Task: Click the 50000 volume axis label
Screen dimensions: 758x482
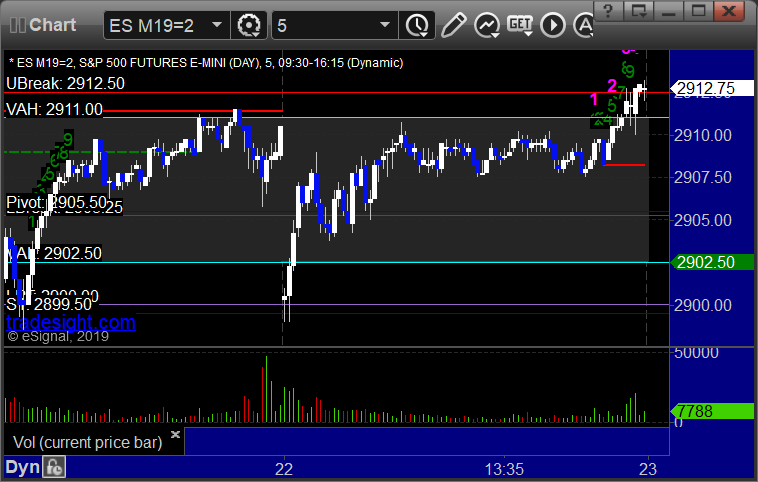Action: tap(696, 352)
